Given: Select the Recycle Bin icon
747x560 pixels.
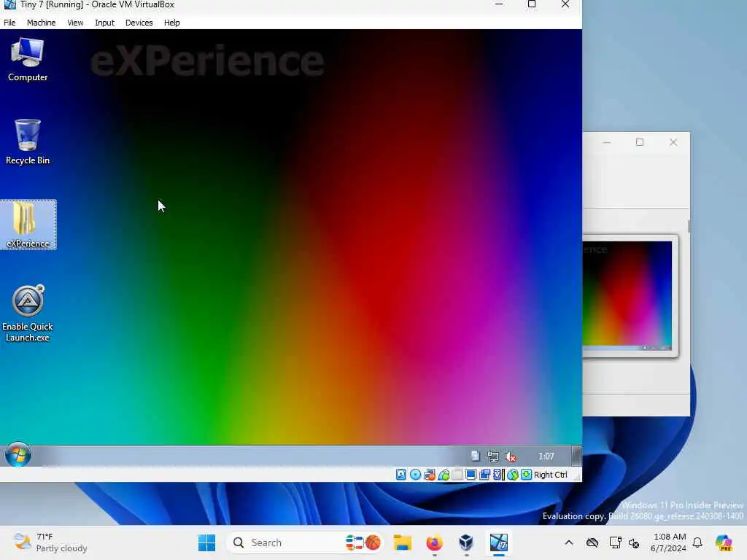Looking at the screenshot, I should pos(28,142).
